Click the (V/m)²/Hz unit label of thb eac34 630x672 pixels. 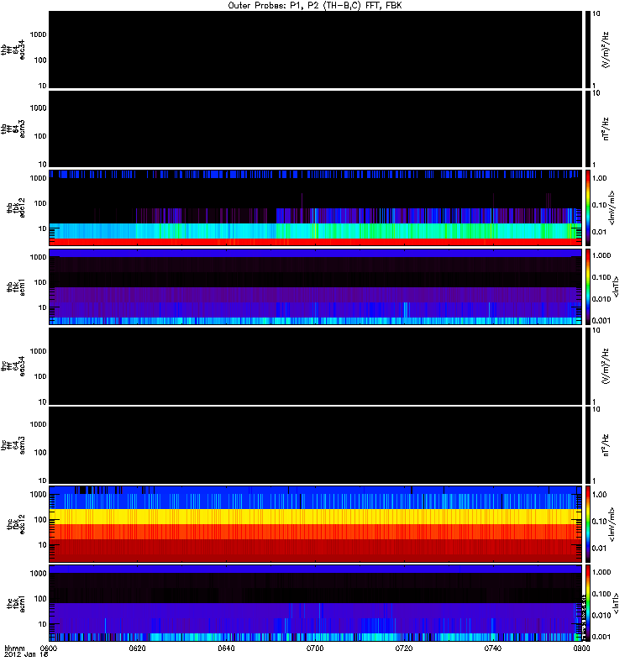coord(605,50)
